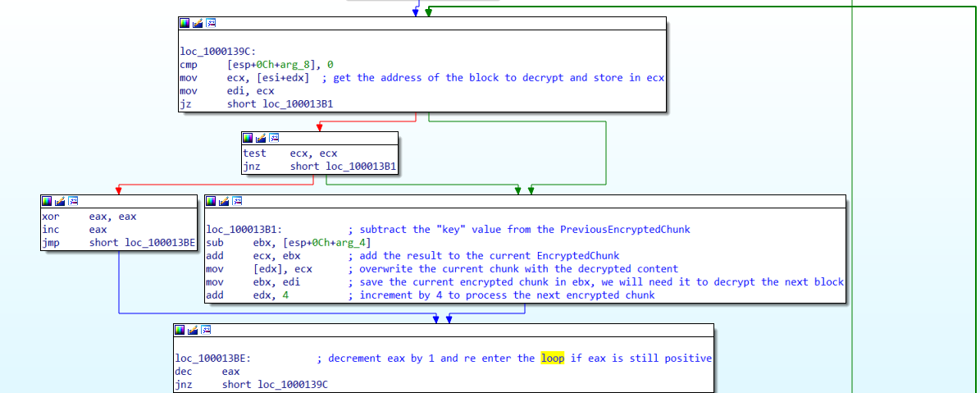
Task: Click third title icon on loc_100013BE node
Action: pyautogui.click(x=206, y=330)
